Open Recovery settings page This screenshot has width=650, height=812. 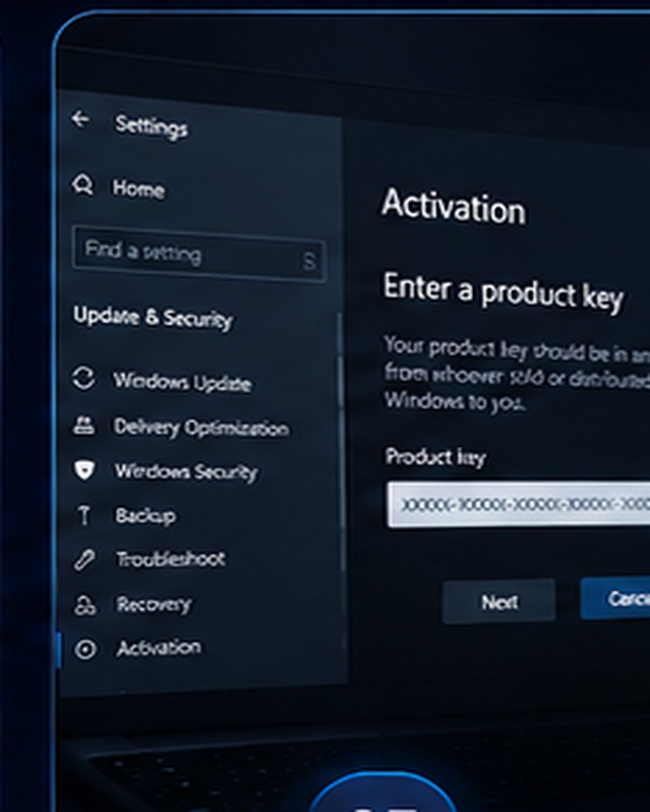click(154, 604)
